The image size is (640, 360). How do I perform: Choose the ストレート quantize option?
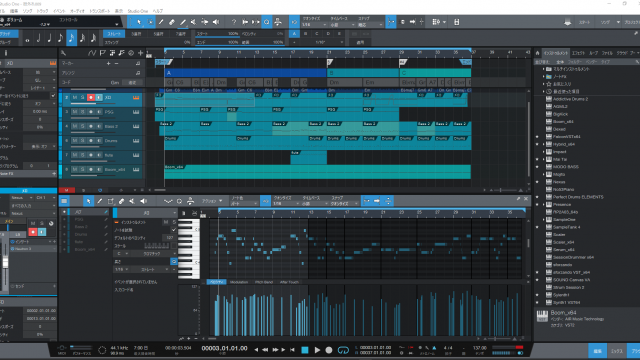point(114,34)
